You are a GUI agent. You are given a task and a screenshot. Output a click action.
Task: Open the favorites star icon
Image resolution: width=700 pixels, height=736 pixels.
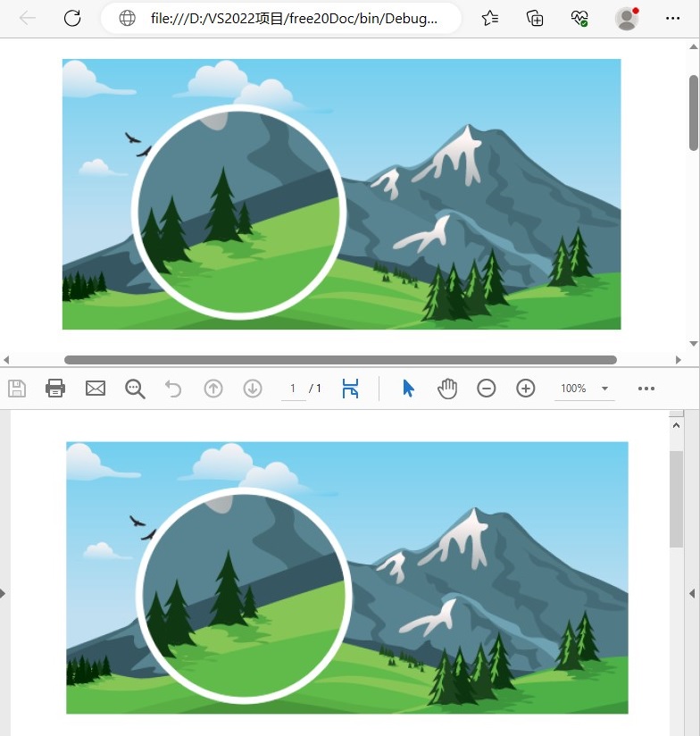(x=490, y=18)
